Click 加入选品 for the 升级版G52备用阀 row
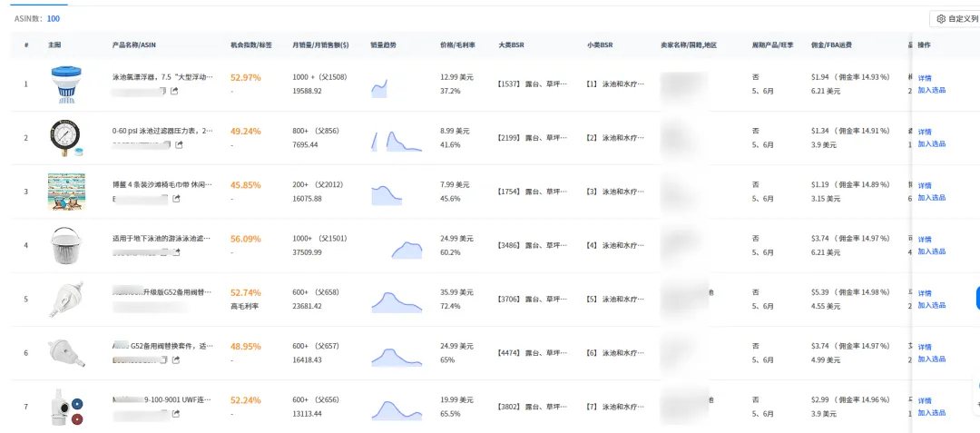The height and width of the screenshot is (433, 980). pyautogui.click(x=931, y=305)
